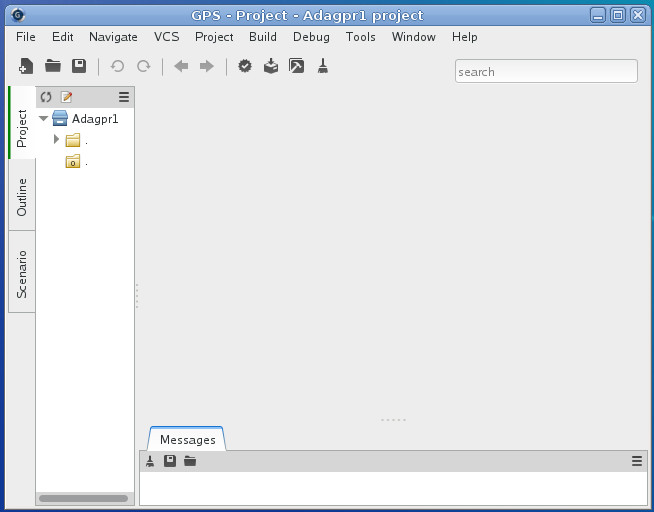Load messages from a file
The width and height of the screenshot is (654, 512).
190,461
